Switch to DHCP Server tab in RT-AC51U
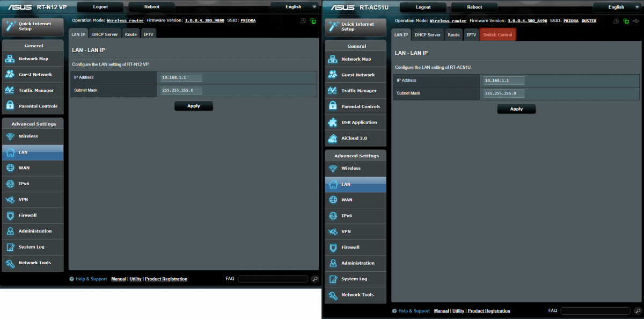This screenshot has height=319, width=644. pos(428,35)
